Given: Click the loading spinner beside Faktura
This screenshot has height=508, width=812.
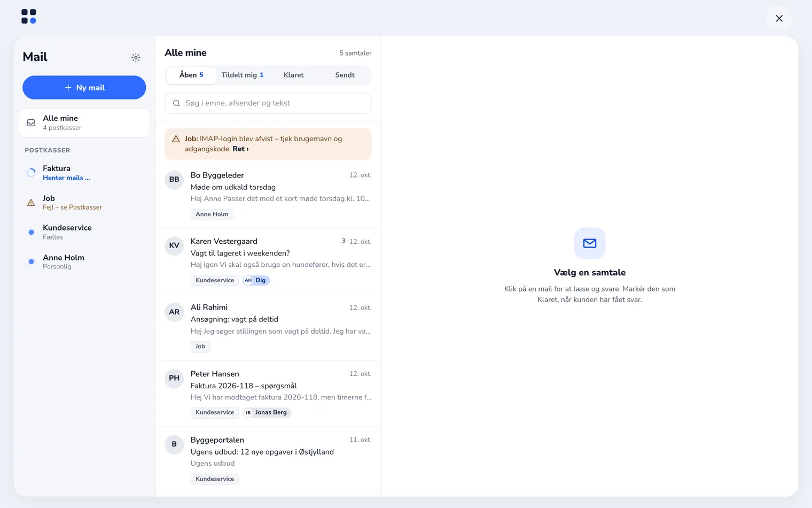Looking at the screenshot, I should [31, 173].
